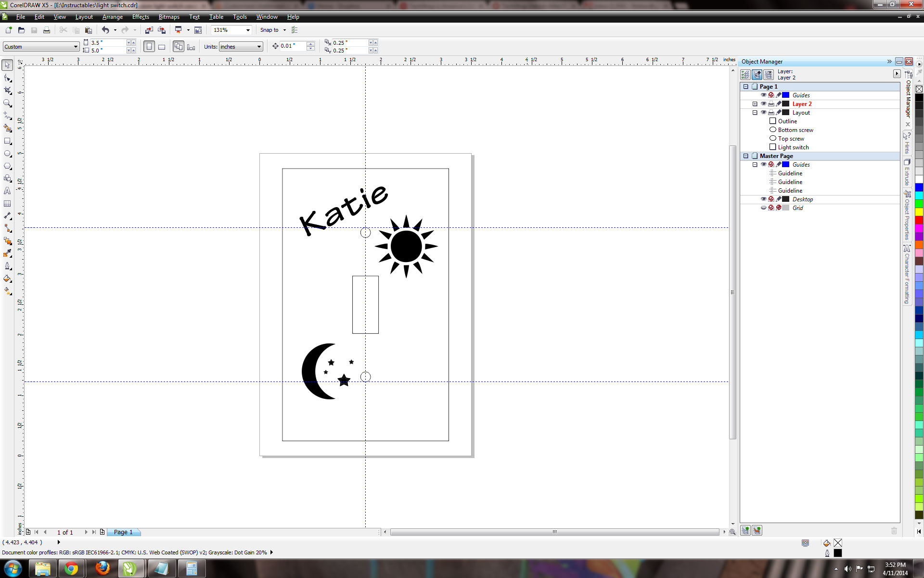The image size is (924, 578).
Task: Click New Layer icon at panel bottom
Action: pos(745,530)
